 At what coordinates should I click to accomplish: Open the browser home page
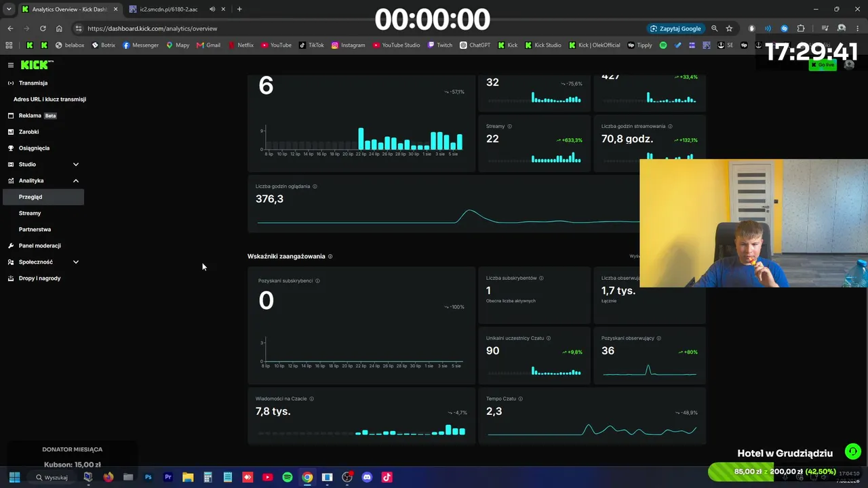pos(59,28)
